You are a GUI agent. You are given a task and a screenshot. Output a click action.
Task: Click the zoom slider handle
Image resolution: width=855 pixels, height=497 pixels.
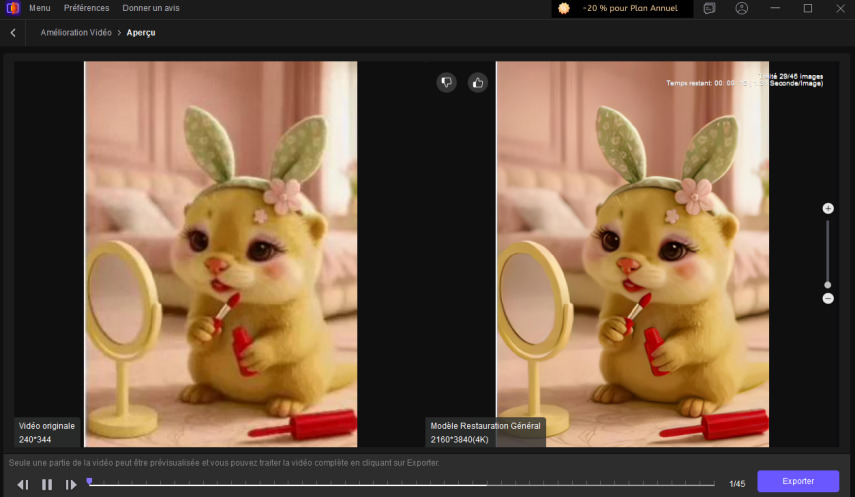828,284
